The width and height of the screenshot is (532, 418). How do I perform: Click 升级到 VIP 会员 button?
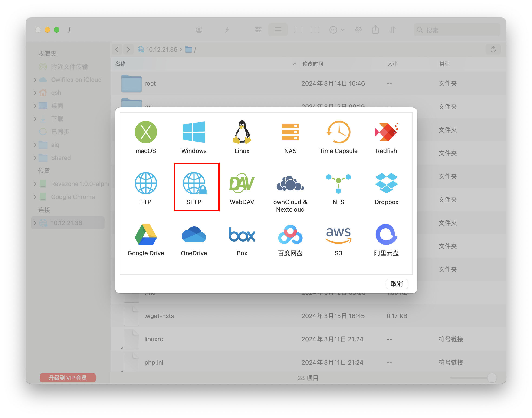pos(68,378)
